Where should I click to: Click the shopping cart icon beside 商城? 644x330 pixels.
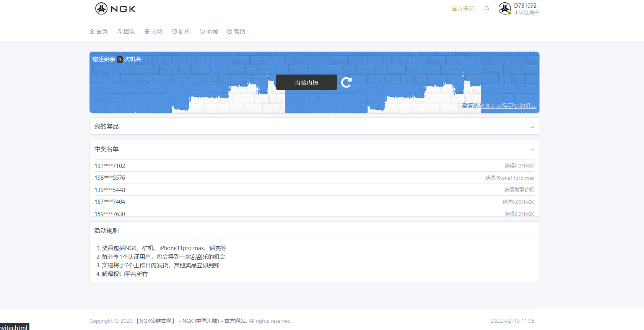[202, 32]
